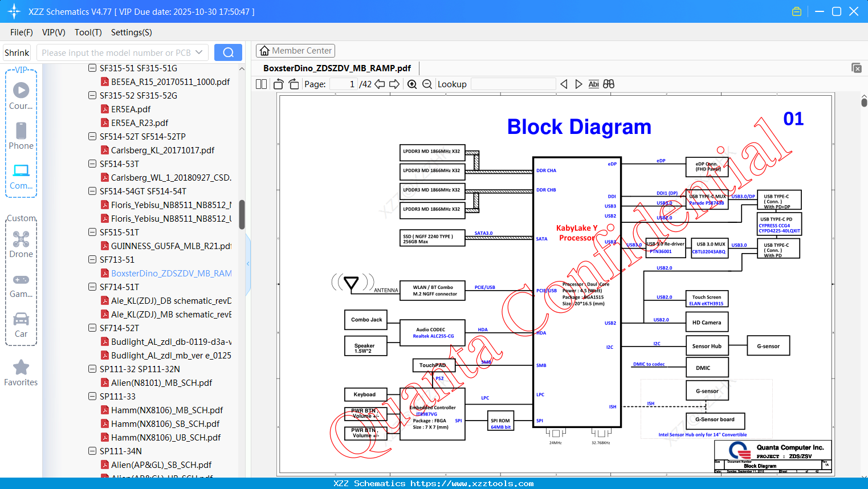The height and width of the screenshot is (489, 868).
Task: Click the blue search magnifier button
Action: coord(228,52)
